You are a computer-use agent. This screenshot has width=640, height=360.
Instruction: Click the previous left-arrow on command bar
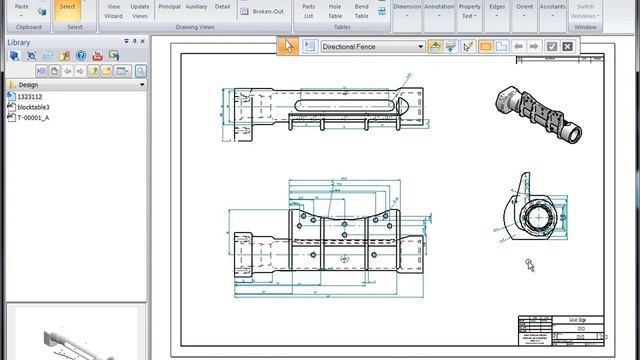click(518, 47)
